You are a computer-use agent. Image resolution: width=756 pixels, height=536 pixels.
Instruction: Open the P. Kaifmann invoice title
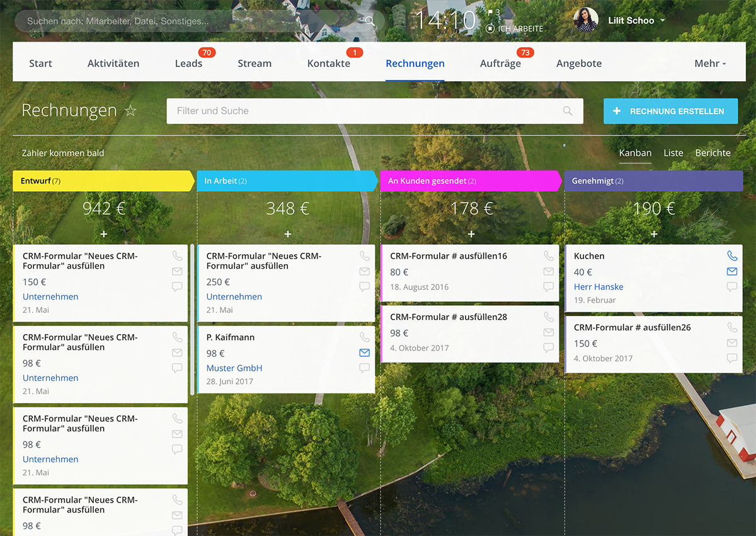(231, 337)
